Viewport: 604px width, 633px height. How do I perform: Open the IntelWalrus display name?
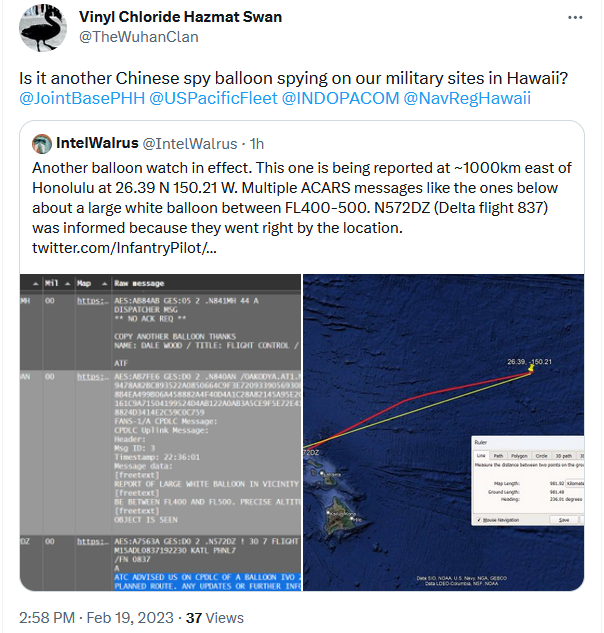click(x=97, y=143)
